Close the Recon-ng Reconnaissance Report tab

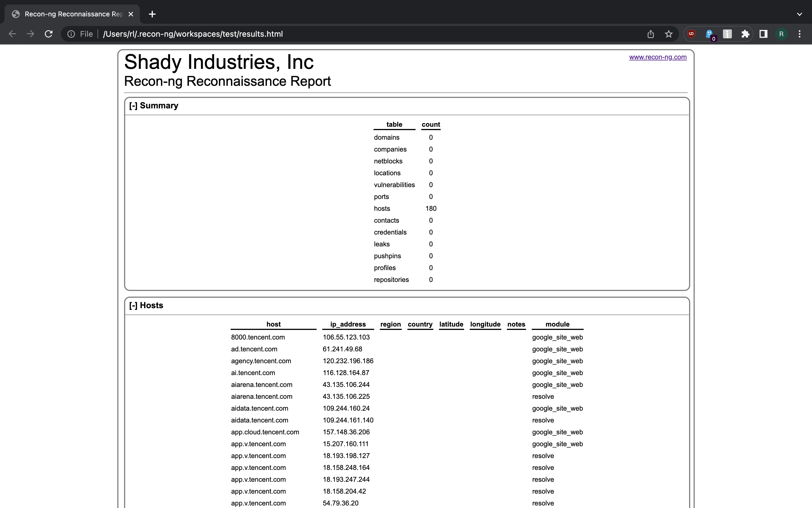tap(131, 14)
